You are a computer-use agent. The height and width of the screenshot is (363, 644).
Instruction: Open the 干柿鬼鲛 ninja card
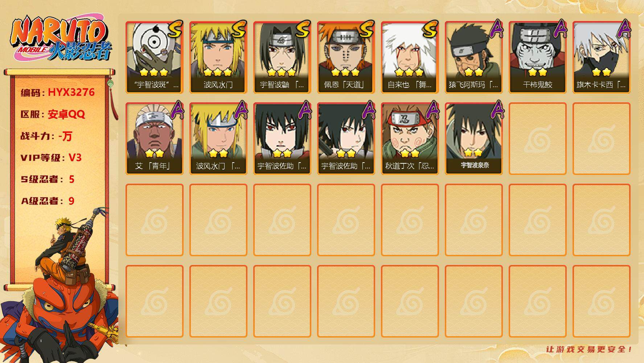pyautogui.click(x=537, y=57)
